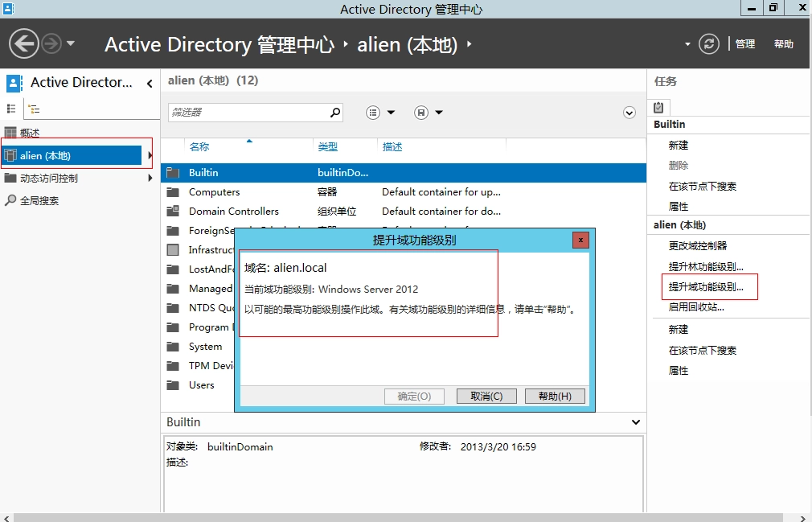Click the back navigation arrow
Image resolution: width=812 pixels, height=522 pixels.
coord(24,43)
